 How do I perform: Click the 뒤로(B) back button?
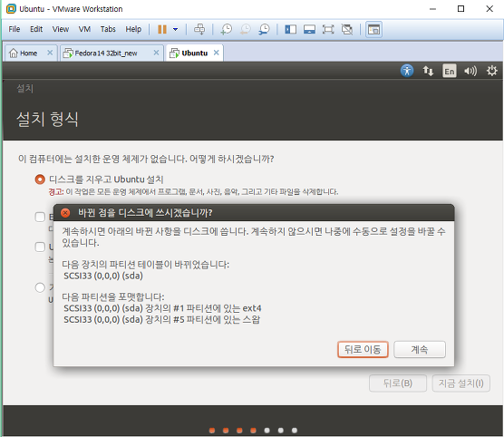[x=398, y=384]
